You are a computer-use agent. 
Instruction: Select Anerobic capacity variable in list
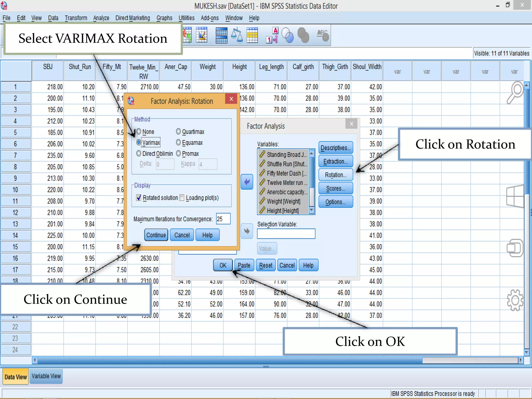tap(283, 192)
